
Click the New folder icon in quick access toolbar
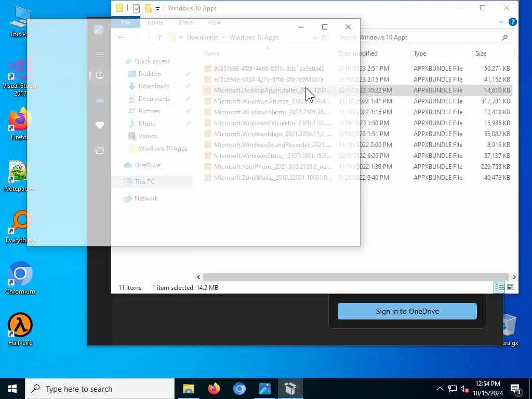148,8
